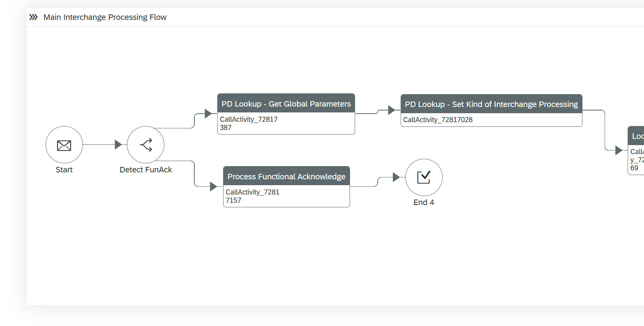The width and height of the screenshot is (644, 326).
Task: Click the Start message envelope icon
Action: [x=64, y=145]
